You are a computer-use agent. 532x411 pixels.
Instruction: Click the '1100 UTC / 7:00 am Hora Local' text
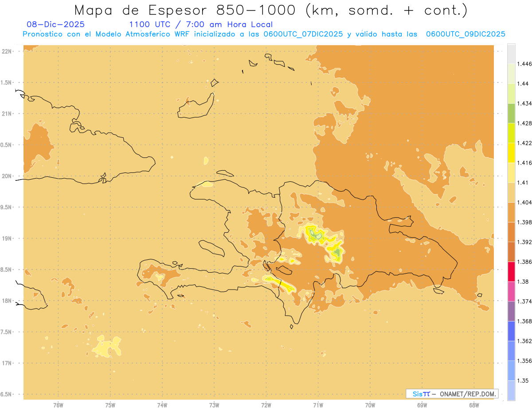[x=201, y=24]
